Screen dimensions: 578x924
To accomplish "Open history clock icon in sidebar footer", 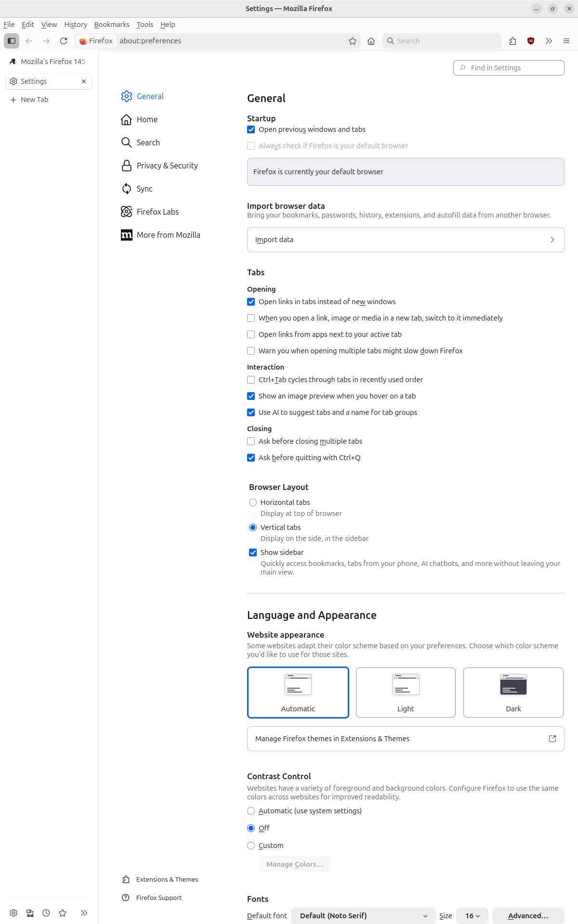I will point(46,913).
